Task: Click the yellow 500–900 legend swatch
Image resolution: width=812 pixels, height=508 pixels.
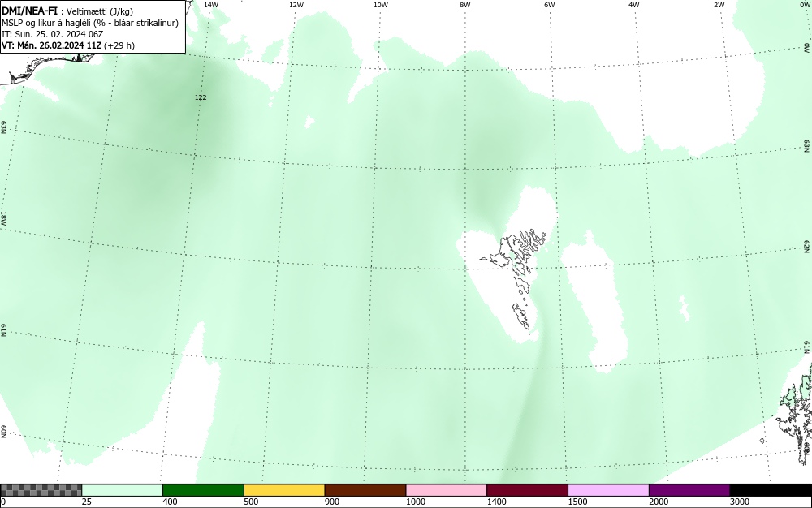Action: point(284,490)
